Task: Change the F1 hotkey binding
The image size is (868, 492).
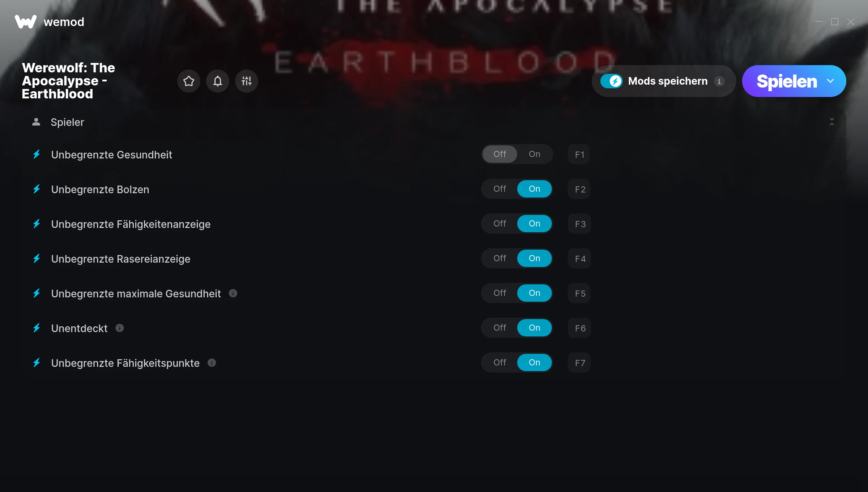Action: (x=579, y=154)
